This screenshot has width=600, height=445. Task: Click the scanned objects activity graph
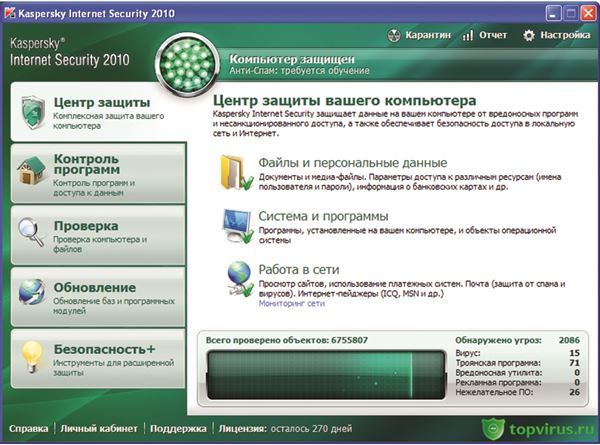[326, 375]
